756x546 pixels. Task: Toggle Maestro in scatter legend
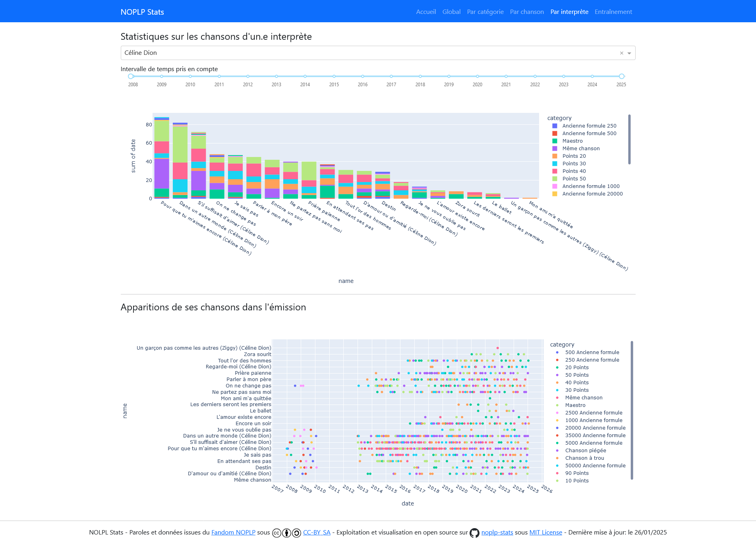tap(570, 405)
